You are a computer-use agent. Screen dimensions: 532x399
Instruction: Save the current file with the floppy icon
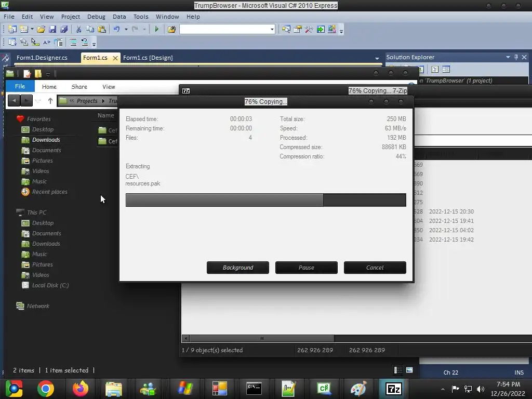pyautogui.click(x=52, y=29)
